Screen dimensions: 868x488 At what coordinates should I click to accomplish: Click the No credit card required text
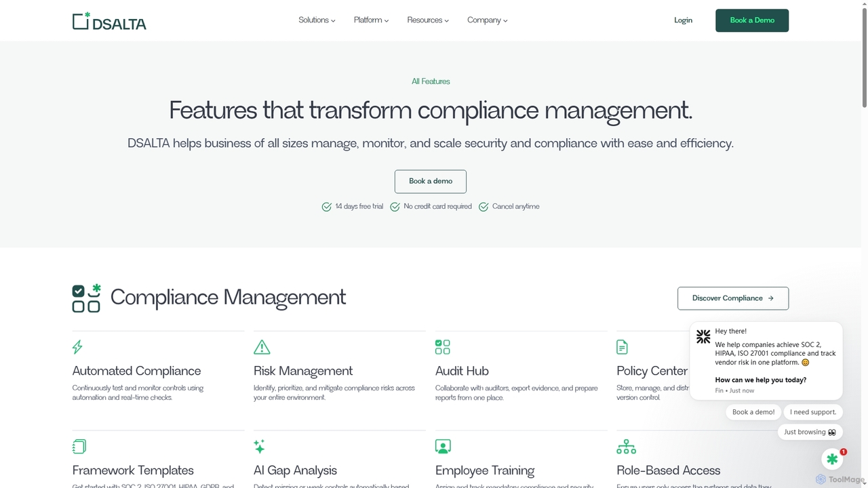437,207
